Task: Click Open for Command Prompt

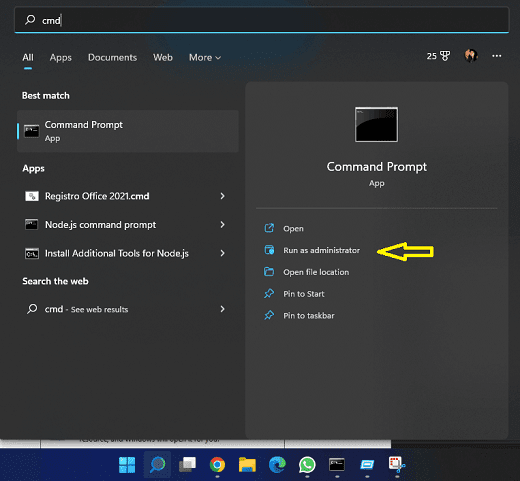Action: [293, 229]
